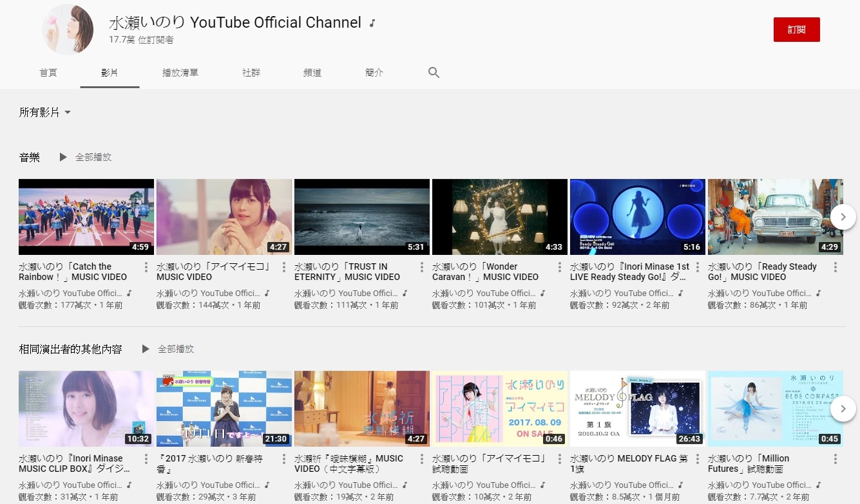
Task: Open the 音樂 section heading
Action: (30, 157)
